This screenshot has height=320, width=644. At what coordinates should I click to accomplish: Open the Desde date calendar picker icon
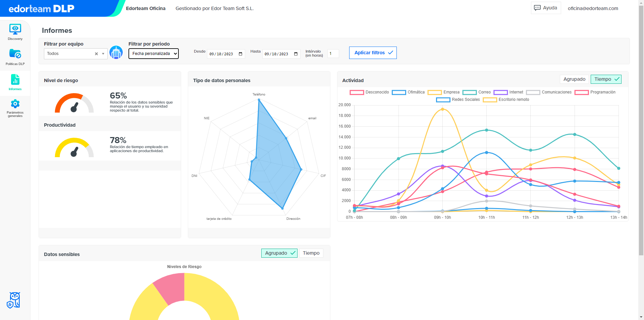point(240,54)
